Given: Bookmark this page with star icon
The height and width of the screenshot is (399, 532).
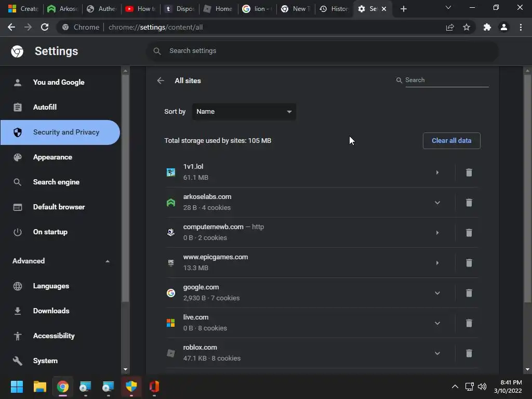Looking at the screenshot, I should pyautogui.click(x=467, y=27).
